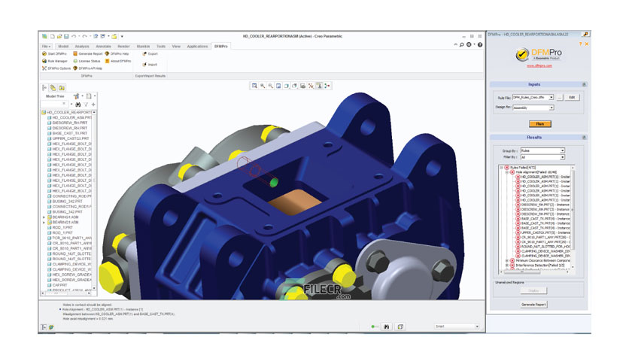Switch to the Model ribbon tab
This screenshot has height=364, width=629.
pyautogui.click(x=63, y=47)
